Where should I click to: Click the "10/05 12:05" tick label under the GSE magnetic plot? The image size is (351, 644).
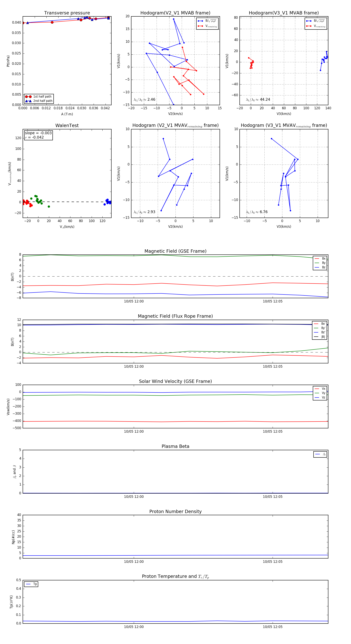(x=273, y=302)
